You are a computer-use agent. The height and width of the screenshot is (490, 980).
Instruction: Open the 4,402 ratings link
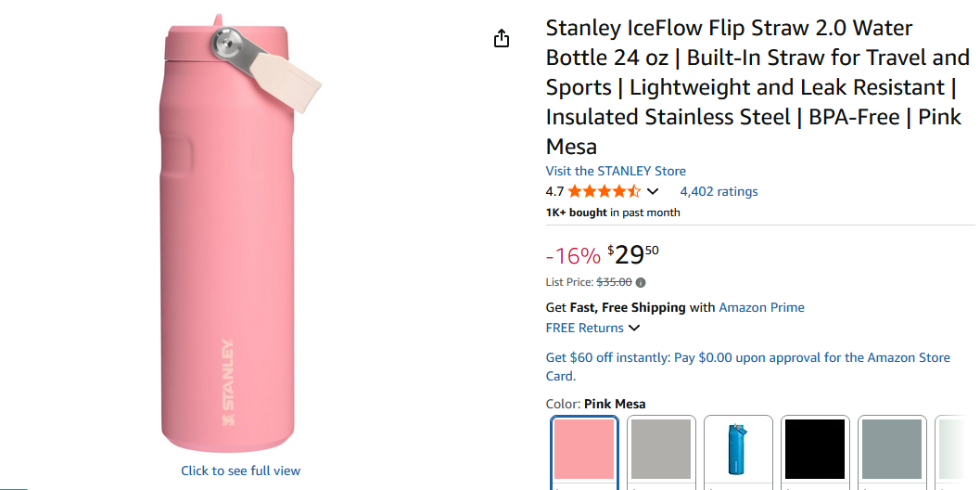click(719, 191)
